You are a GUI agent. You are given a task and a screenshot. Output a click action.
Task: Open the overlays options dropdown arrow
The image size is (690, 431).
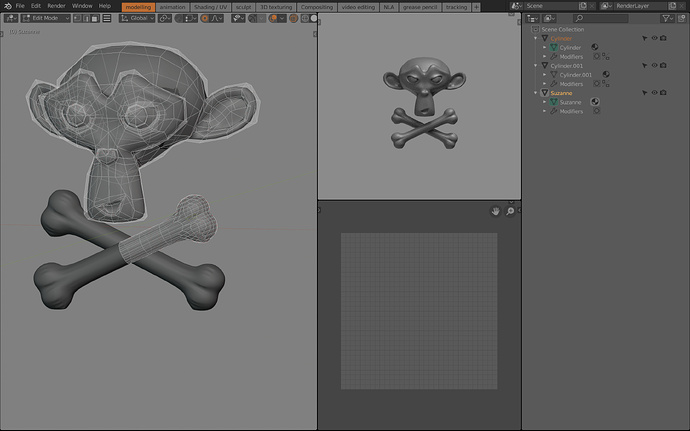pos(282,18)
